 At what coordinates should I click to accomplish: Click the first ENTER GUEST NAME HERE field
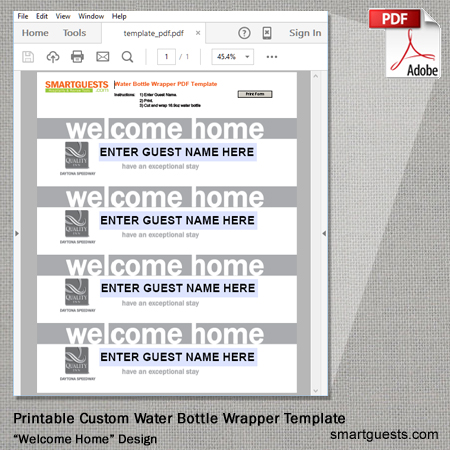pos(178,152)
